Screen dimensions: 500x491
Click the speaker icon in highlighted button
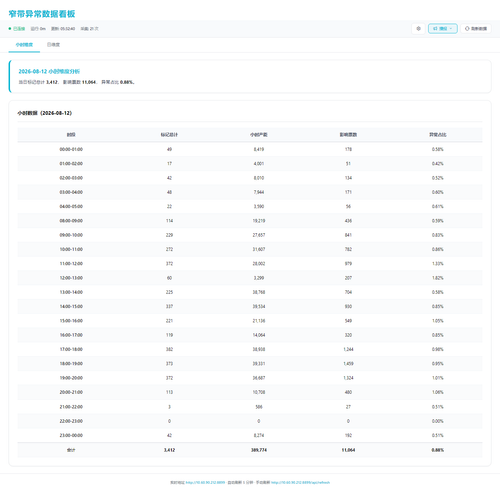[x=435, y=29]
